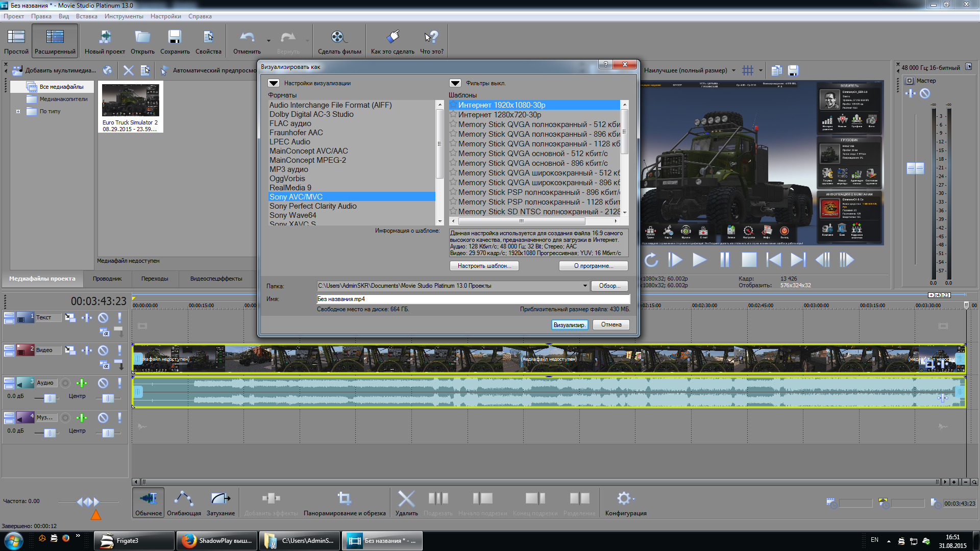Play the preview
980x551 pixels.
(x=699, y=260)
